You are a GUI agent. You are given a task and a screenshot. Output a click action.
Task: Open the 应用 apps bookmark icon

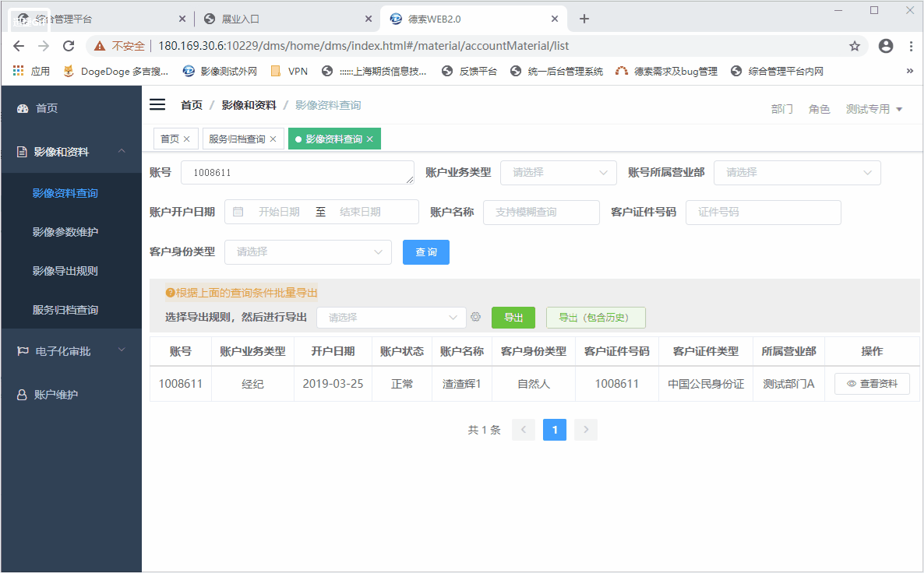point(18,71)
